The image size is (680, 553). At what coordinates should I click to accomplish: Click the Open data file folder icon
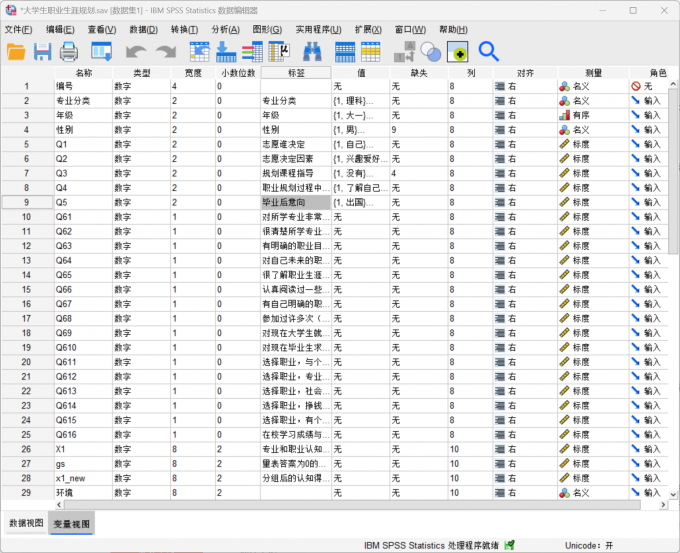(x=17, y=51)
